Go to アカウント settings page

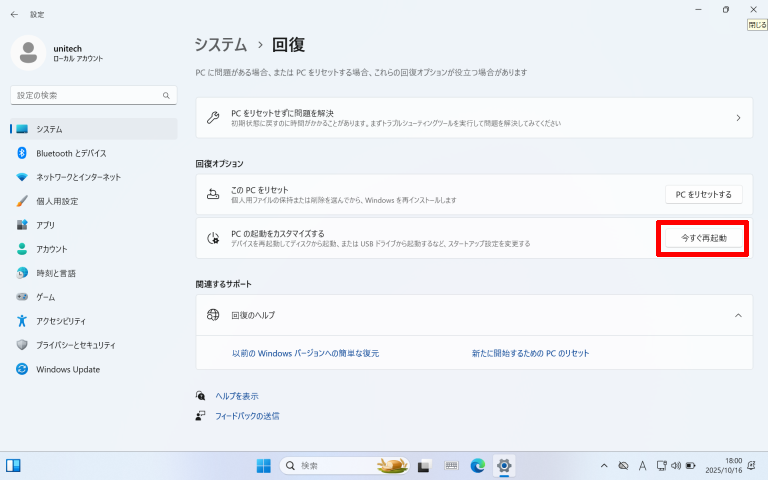[x=52, y=249]
